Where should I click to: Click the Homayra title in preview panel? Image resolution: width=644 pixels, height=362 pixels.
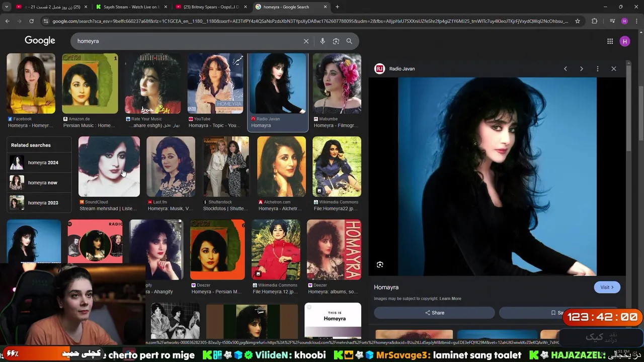[386, 288]
